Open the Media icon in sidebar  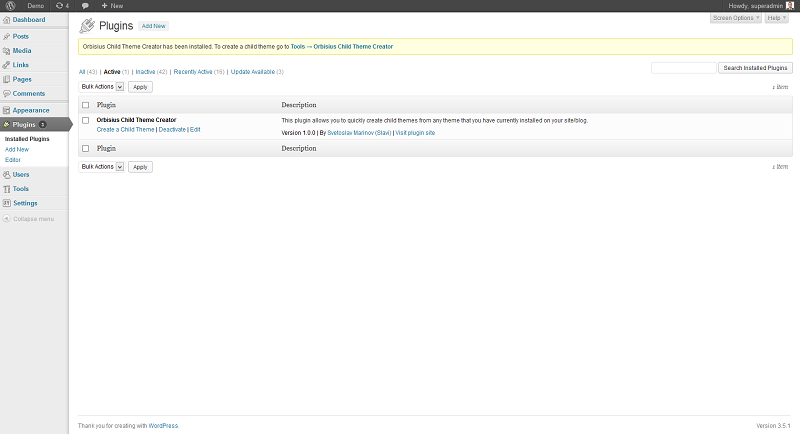7,50
